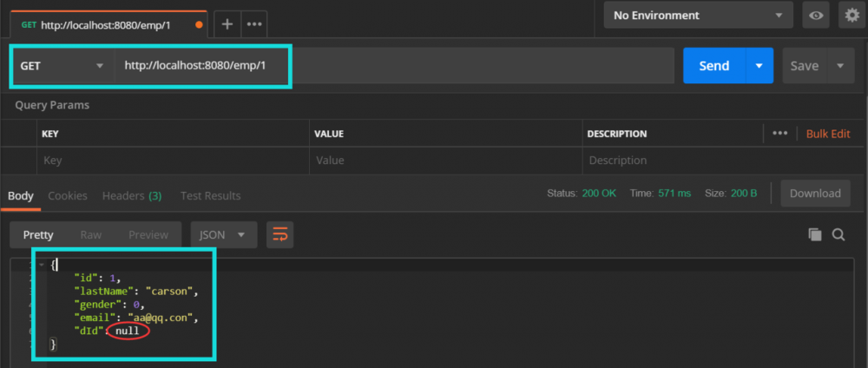Select the GET localhost:8080/emp/1 request tab
Image resolution: width=868 pixels, height=368 pixels.
[x=108, y=25]
